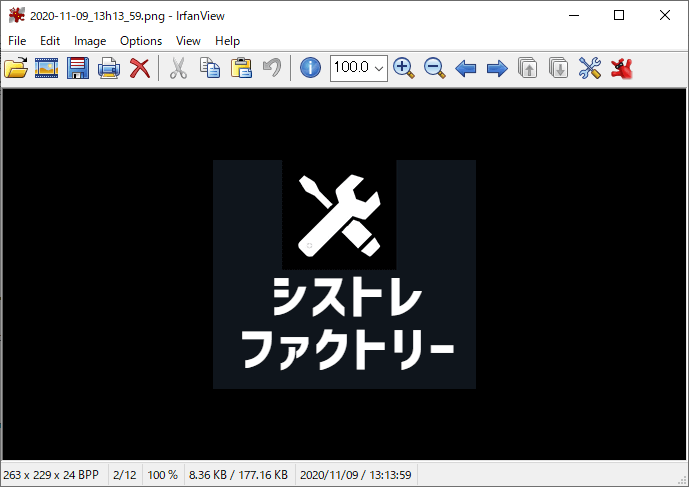Click the displayed logo image with Japanese text
Image resolution: width=689 pixels, height=487 pixels.
[x=344, y=274]
